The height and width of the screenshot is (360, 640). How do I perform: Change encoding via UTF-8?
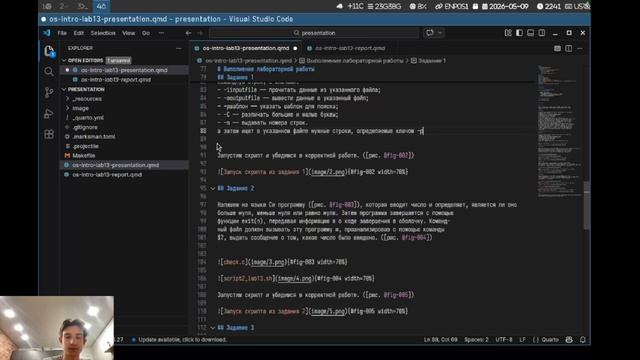504,340
